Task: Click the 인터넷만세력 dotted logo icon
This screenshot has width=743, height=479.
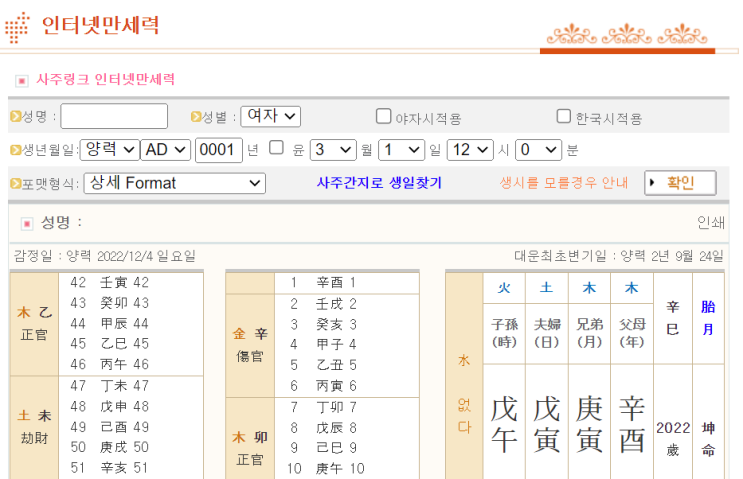Action: coord(17,27)
